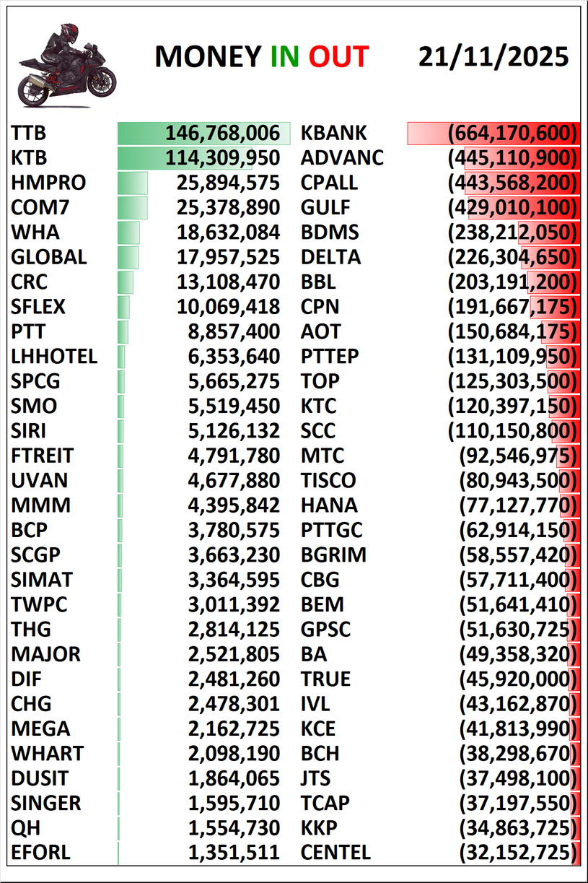This screenshot has height=883, width=588.
Task: Click the CENTEL outflow value (32,152,725)
Action: pyautogui.click(x=519, y=853)
